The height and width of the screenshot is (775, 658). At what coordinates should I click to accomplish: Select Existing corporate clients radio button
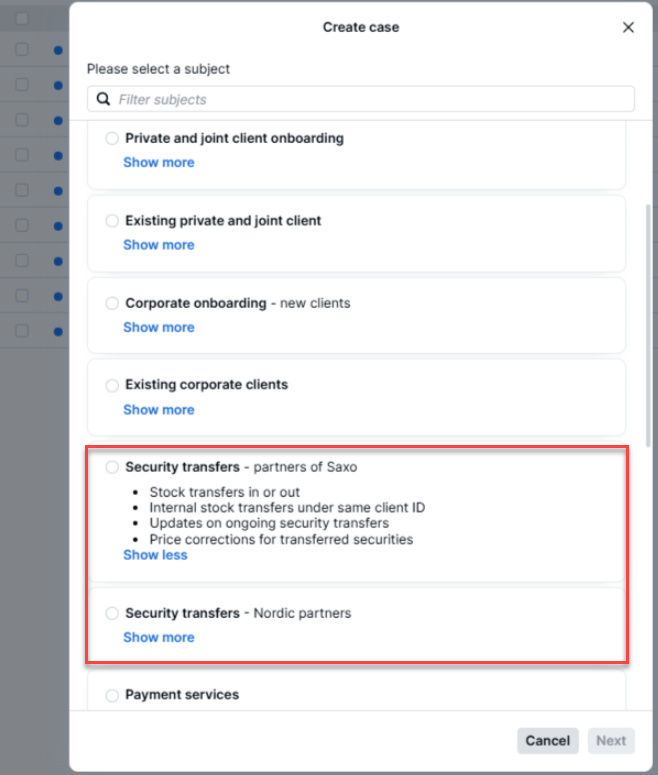(112, 385)
